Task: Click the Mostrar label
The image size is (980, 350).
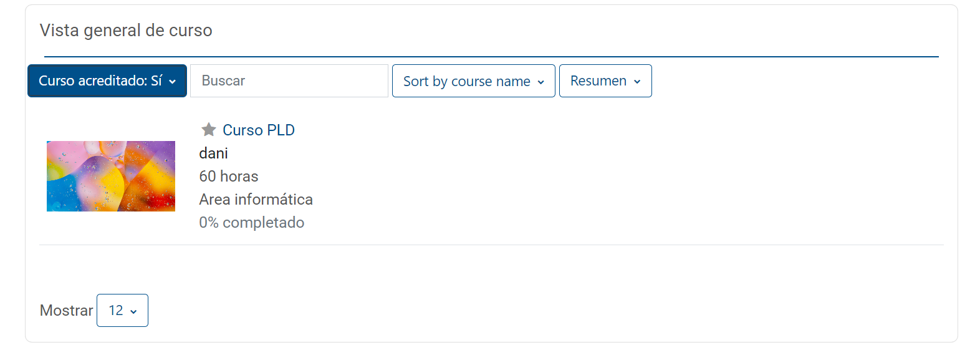Action: [x=66, y=311]
